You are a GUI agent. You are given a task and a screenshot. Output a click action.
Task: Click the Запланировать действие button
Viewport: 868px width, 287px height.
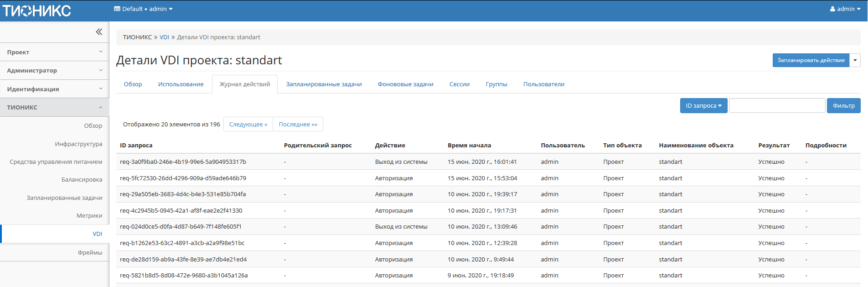(x=811, y=60)
